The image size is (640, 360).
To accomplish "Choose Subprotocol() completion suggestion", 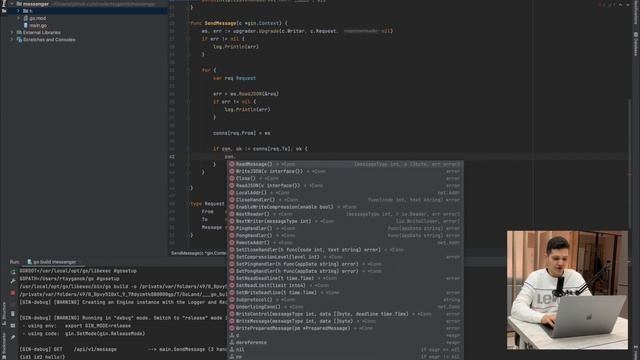I will [x=345, y=300].
